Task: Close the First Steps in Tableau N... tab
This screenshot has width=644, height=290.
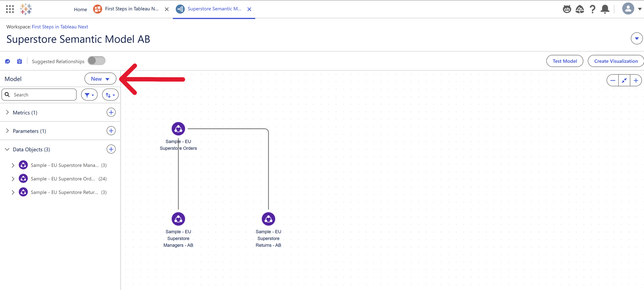Action: point(167,9)
